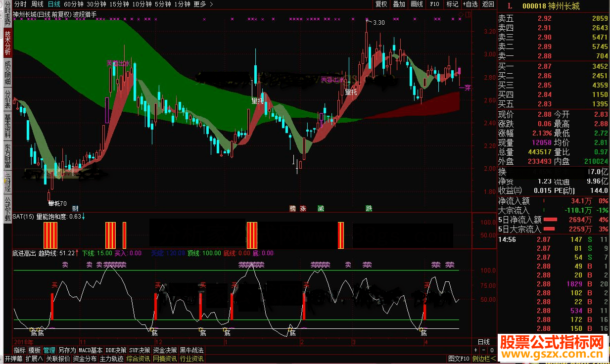Open the 综合资讯 tab

tap(139, 359)
